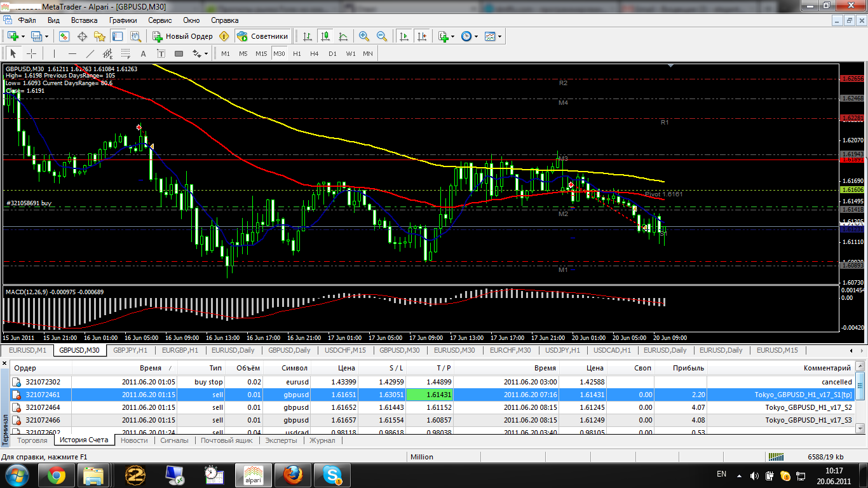868x488 pixels.
Task: Select the text label tool
Action: click(161, 53)
